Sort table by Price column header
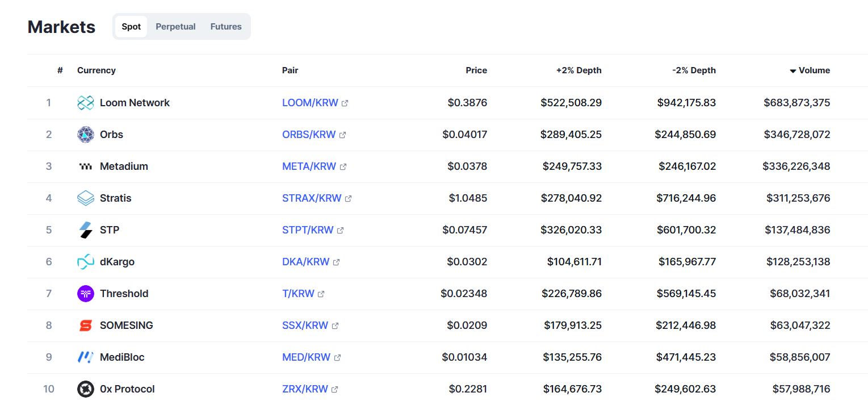868x405 pixels. [x=476, y=70]
